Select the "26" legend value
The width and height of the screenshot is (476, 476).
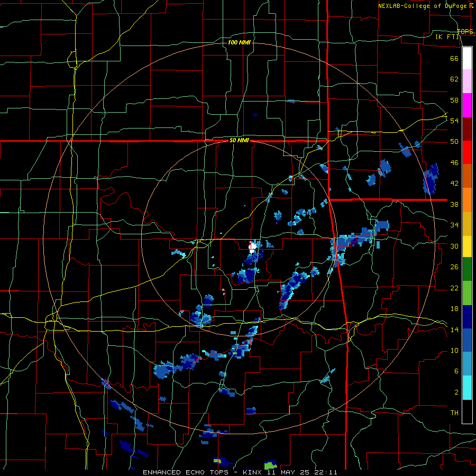click(454, 267)
